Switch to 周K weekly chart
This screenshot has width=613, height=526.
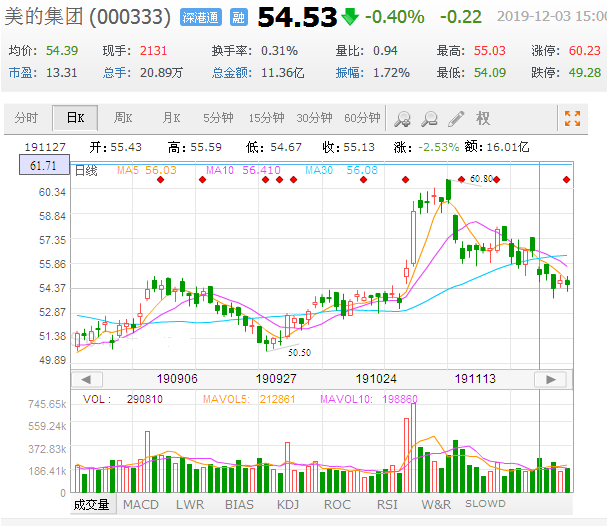click(123, 118)
